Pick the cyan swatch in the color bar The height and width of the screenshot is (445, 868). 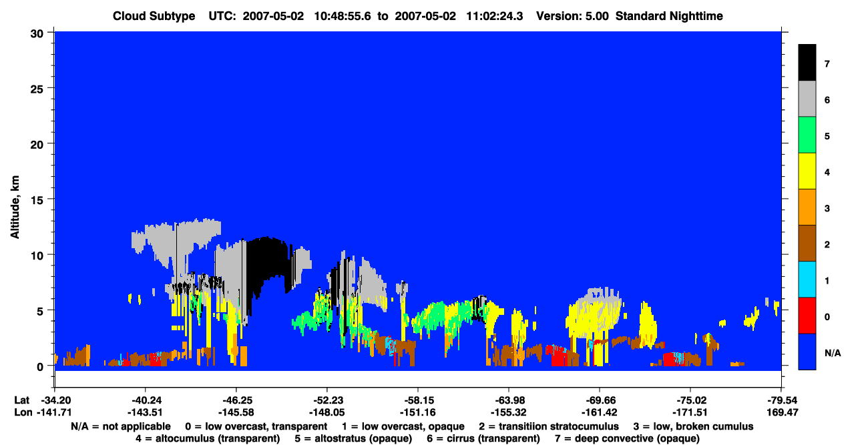(x=807, y=280)
